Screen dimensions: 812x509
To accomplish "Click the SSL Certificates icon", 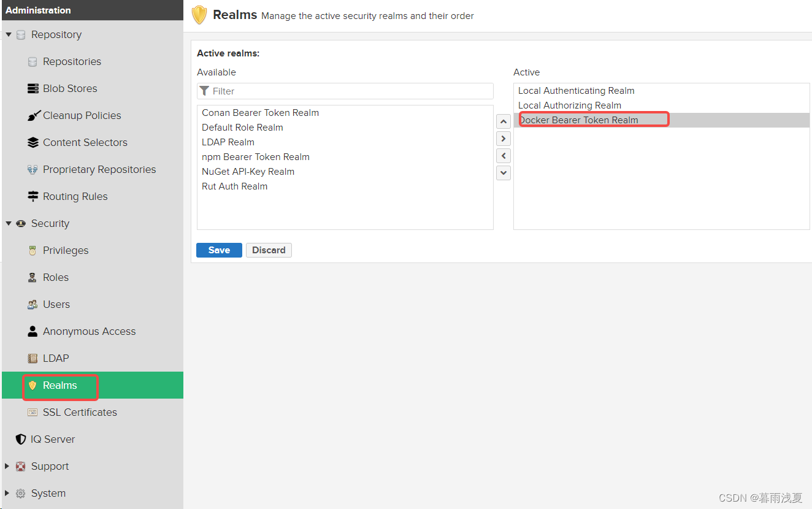I will pos(33,413).
